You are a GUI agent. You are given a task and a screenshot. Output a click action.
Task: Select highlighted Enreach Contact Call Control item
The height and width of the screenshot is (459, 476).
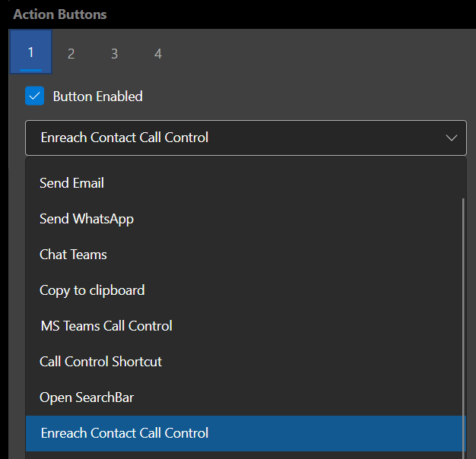pos(124,433)
